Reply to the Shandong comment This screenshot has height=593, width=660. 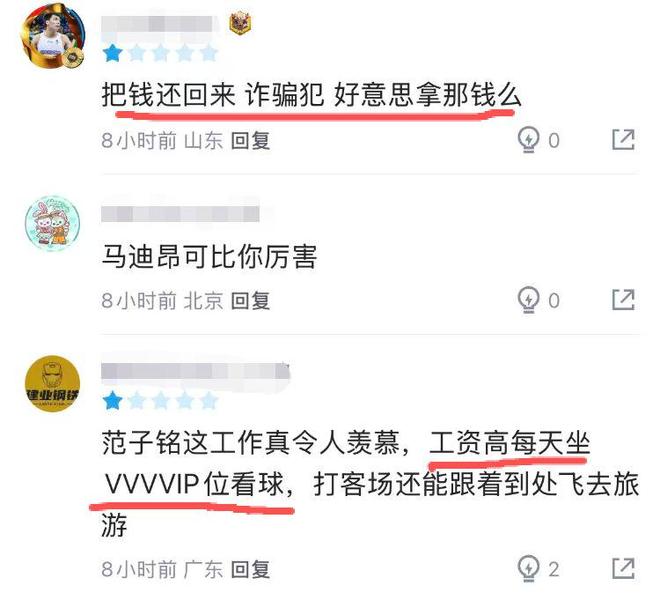pos(250,140)
